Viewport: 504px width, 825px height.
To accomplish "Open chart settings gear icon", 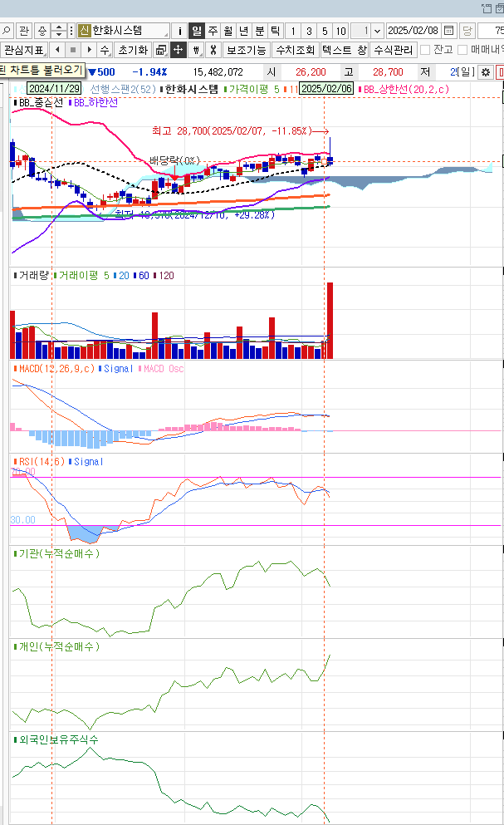I will 487,71.
